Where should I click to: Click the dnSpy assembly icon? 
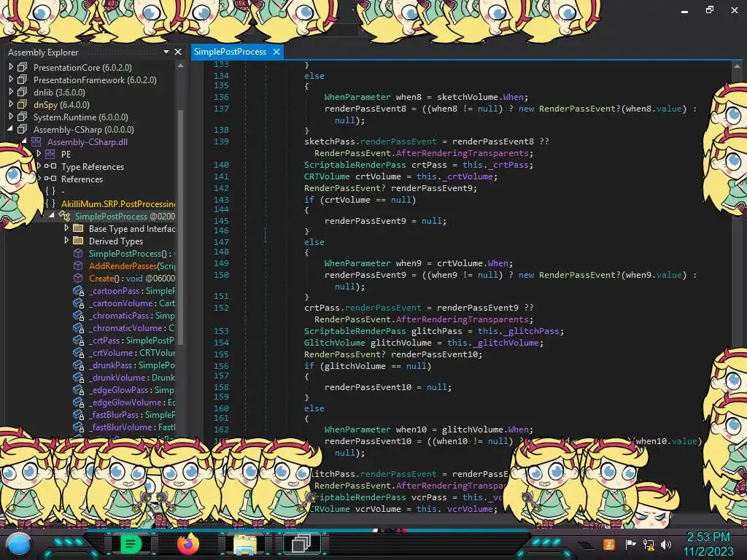22,104
